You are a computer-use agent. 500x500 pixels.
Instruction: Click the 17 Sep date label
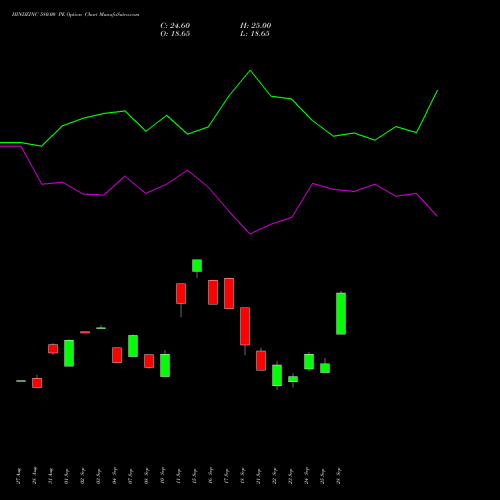[227, 476]
